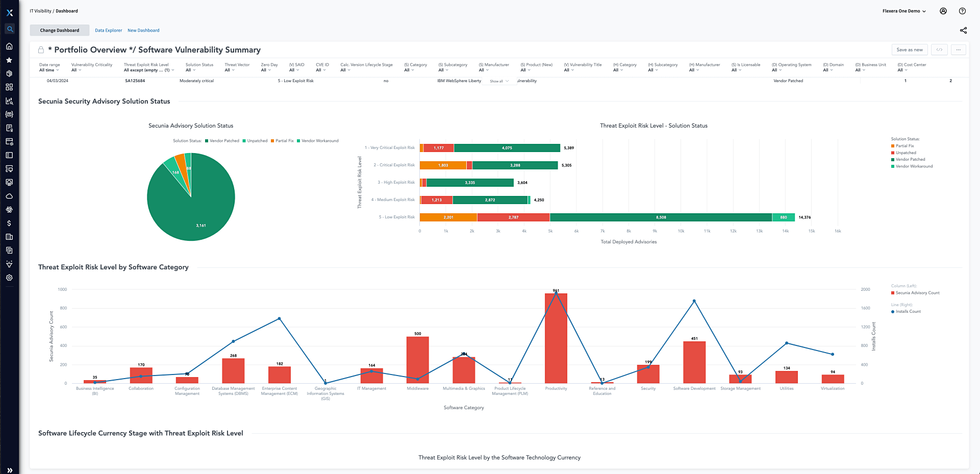The height and width of the screenshot is (474, 980).
Task: Toggle Vendor Workaround in bar chart legend
Action: pyautogui.click(x=914, y=166)
